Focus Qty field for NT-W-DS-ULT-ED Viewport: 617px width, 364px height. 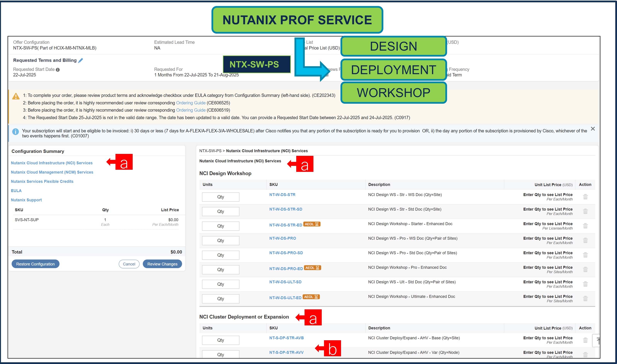point(221,299)
